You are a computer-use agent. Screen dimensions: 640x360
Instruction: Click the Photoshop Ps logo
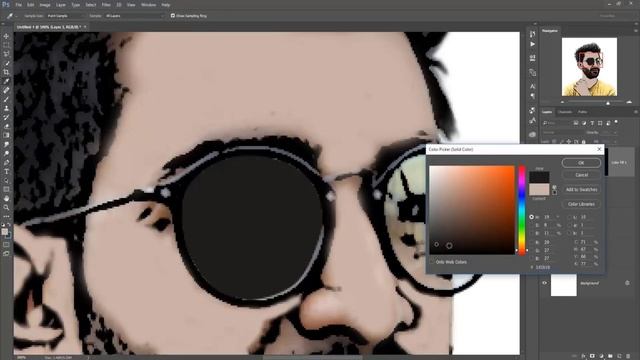tap(6, 4)
